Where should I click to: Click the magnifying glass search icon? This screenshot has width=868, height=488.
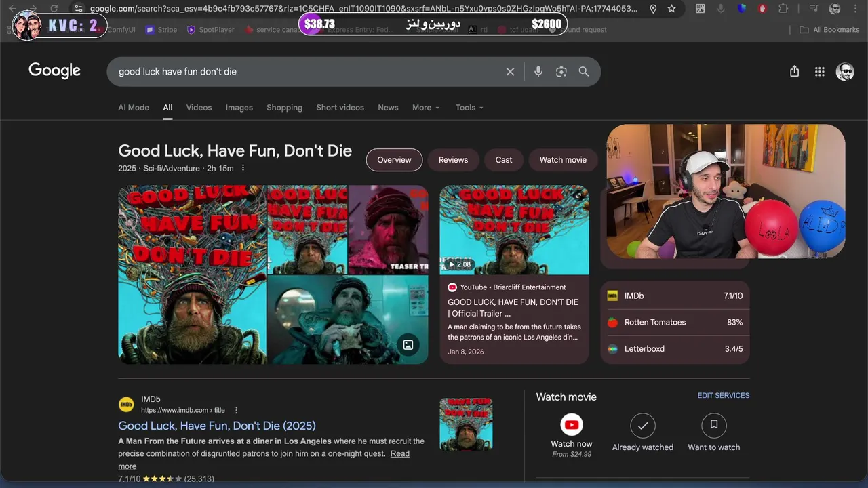pyautogui.click(x=584, y=72)
